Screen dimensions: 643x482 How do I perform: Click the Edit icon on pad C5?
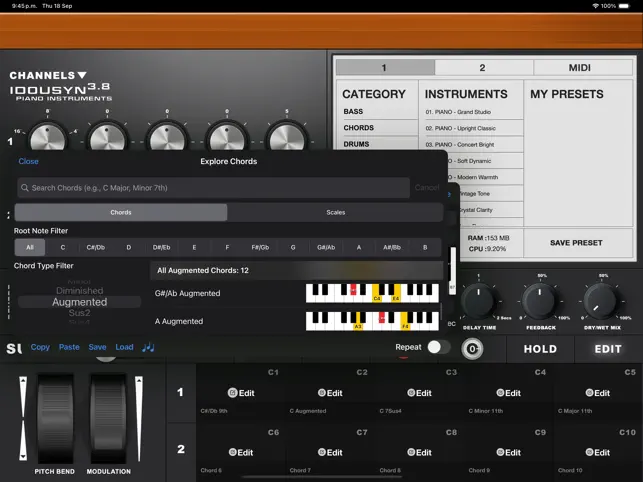pyautogui.click(x=589, y=393)
